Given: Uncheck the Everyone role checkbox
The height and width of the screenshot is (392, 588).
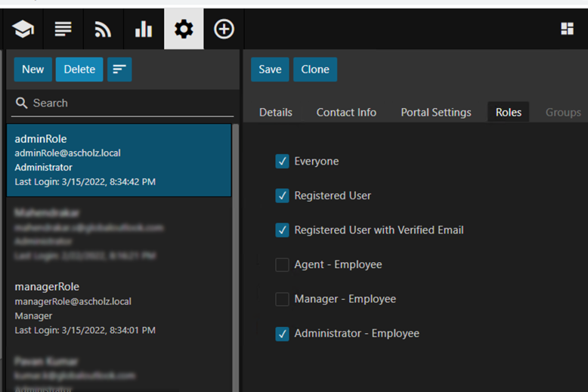Looking at the screenshot, I should pos(282,162).
